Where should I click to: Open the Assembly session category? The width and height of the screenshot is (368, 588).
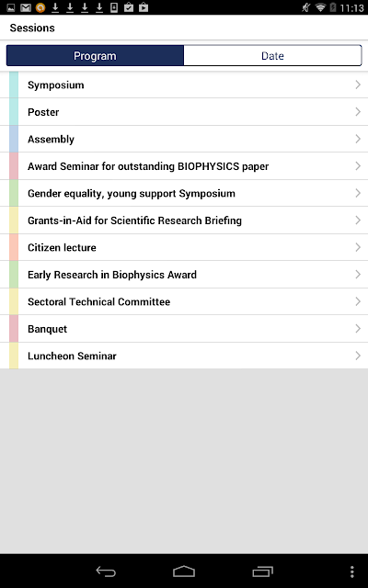184,139
